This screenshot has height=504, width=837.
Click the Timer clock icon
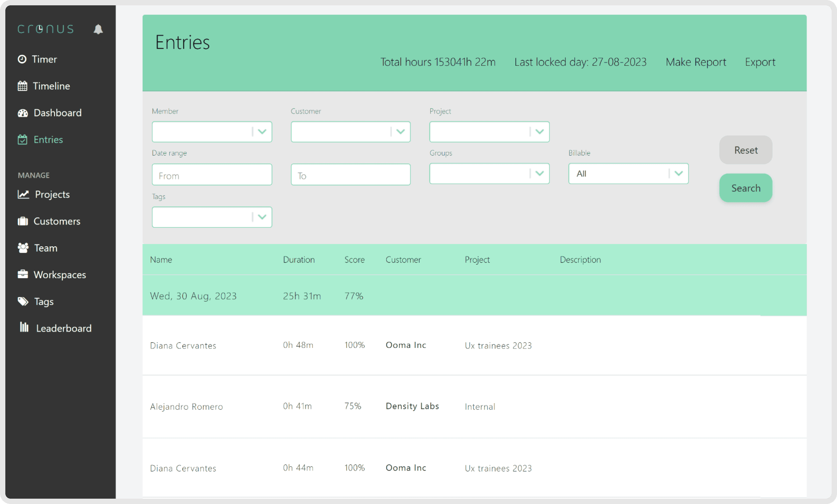pos(22,59)
